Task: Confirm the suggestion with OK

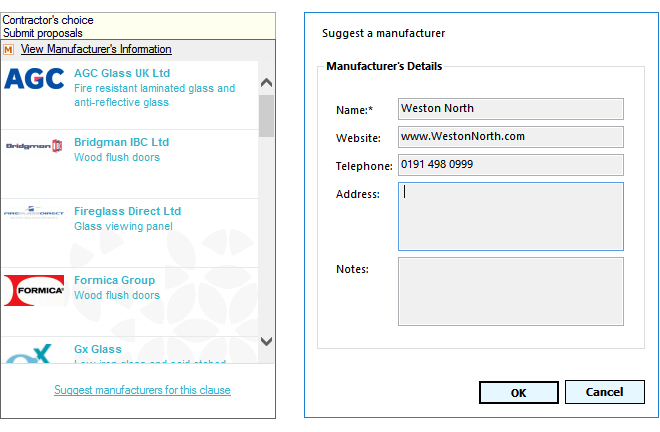Action: coord(519,392)
